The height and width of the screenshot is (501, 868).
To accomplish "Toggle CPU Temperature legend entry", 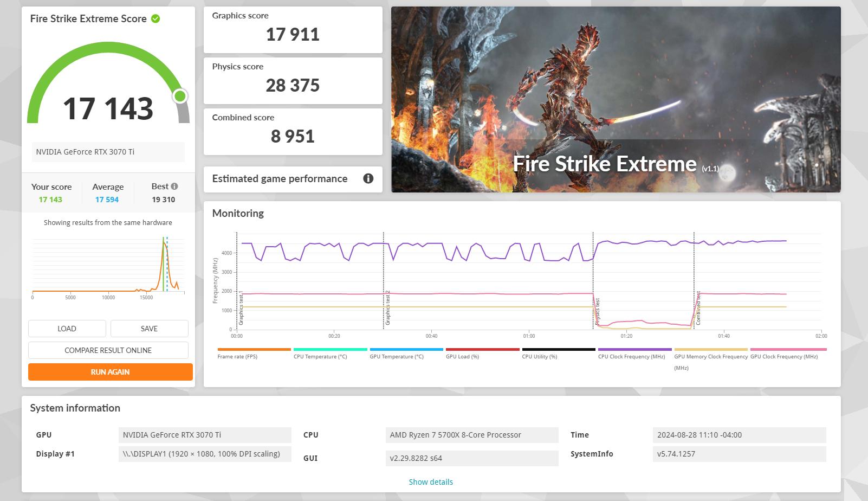I will pos(330,353).
